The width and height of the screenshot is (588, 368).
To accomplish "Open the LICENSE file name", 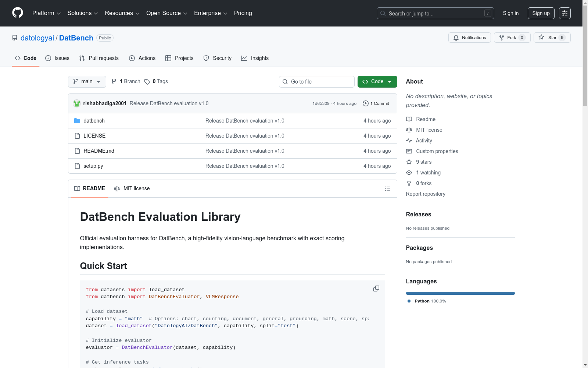I will click(x=94, y=136).
